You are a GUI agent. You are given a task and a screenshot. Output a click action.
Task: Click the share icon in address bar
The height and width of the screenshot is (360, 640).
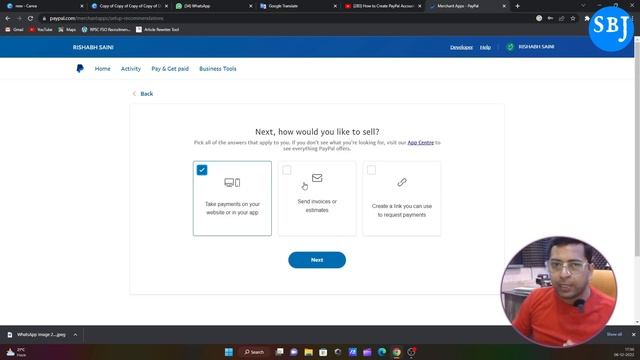tap(562, 18)
